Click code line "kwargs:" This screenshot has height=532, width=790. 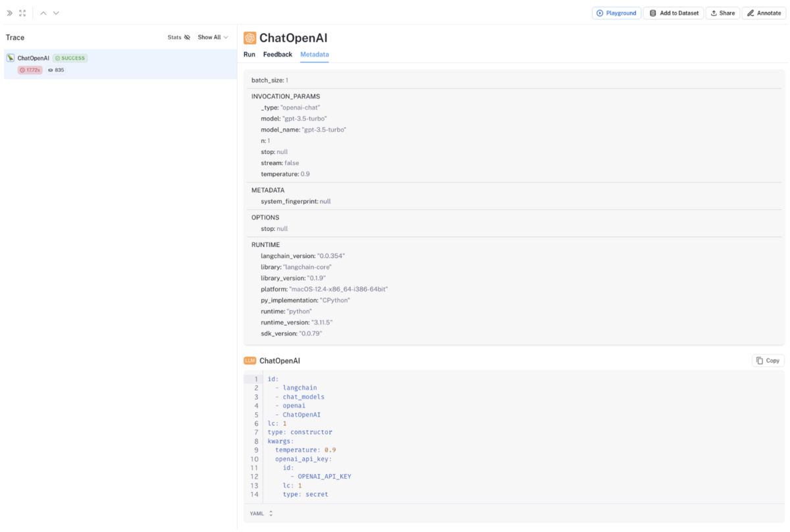click(x=281, y=441)
